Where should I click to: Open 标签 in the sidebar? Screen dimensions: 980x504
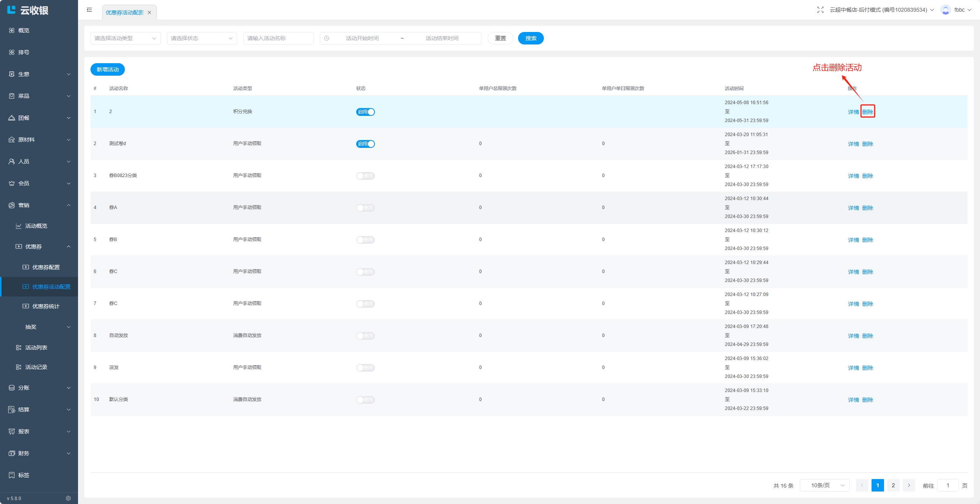point(23,475)
